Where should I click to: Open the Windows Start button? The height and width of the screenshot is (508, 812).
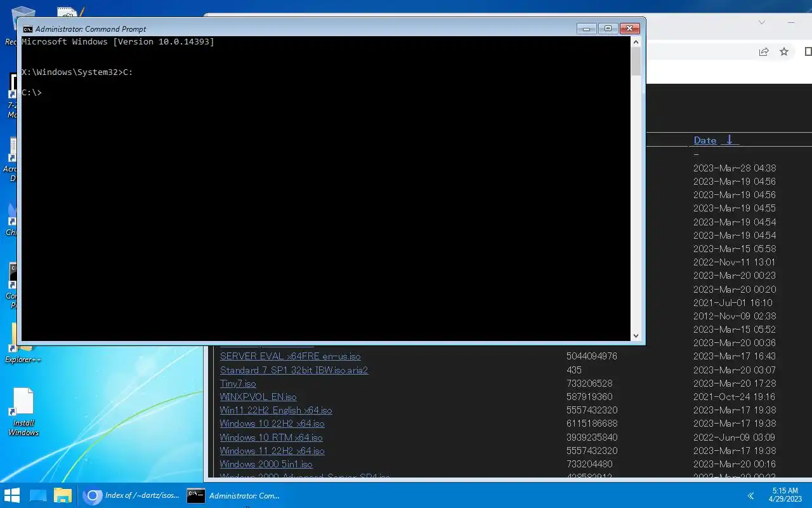tap(12, 495)
